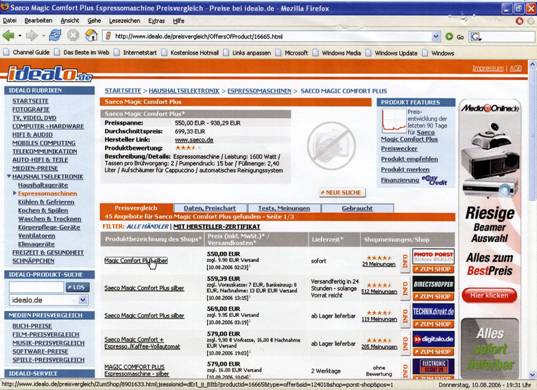Open the Hilfe menu
The height and width of the screenshot is (390, 537).
click(x=178, y=21)
